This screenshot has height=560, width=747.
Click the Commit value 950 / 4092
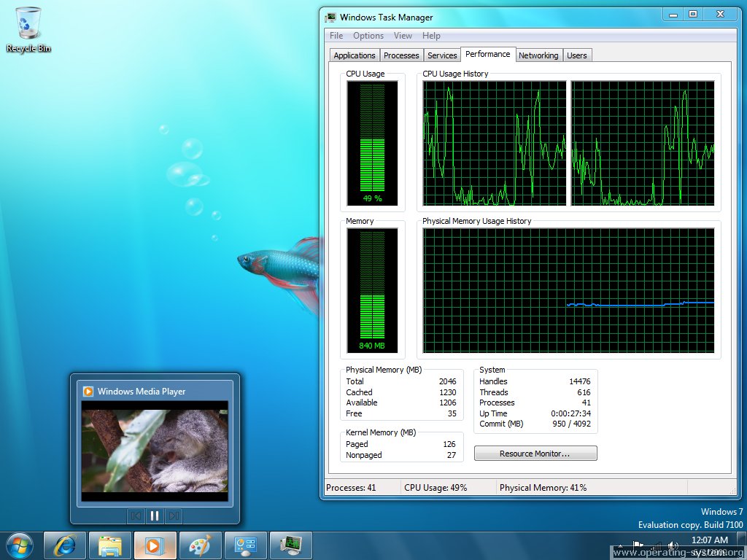pyautogui.click(x=571, y=424)
